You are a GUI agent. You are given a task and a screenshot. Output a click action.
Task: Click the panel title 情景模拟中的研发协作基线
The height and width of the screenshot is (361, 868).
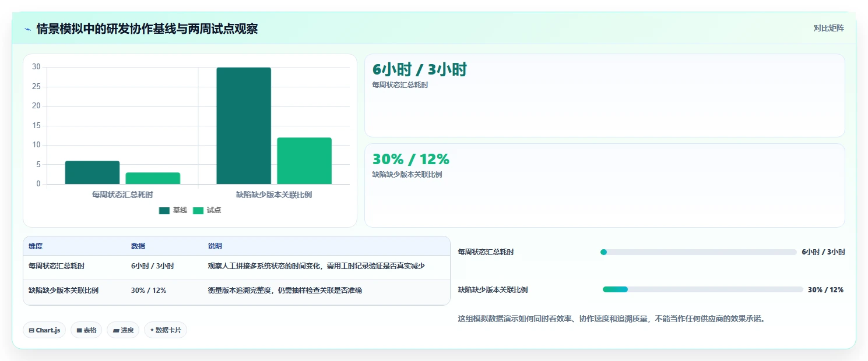[x=147, y=29]
